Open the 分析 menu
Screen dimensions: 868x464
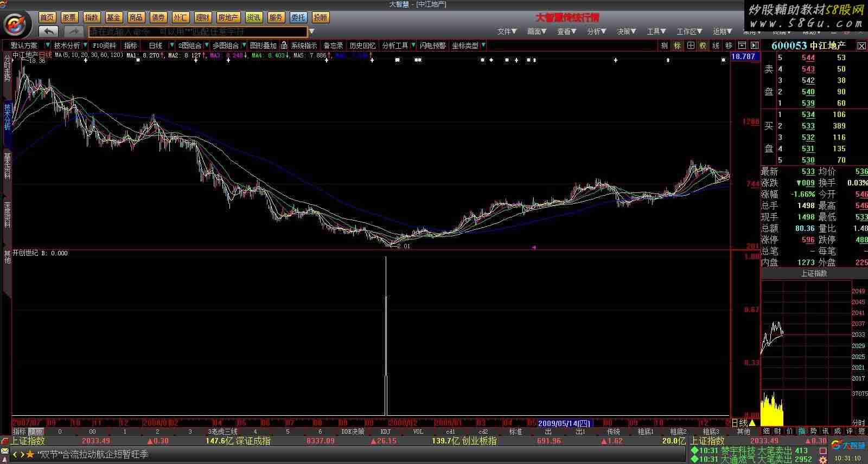(597, 31)
